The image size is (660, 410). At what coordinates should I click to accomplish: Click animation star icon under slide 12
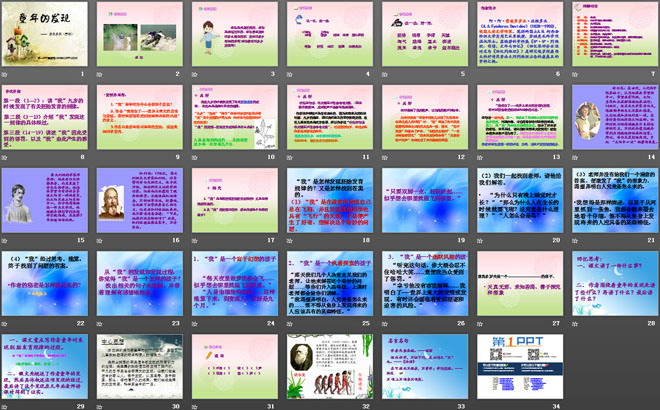pyautogui.click(x=385, y=157)
